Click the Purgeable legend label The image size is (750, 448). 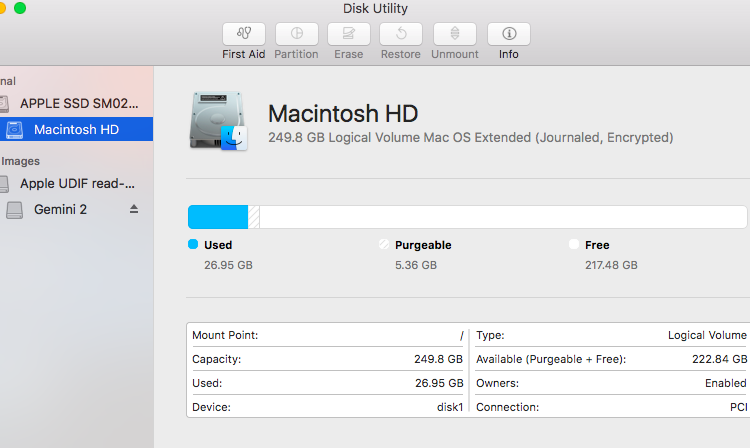[423, 245]
